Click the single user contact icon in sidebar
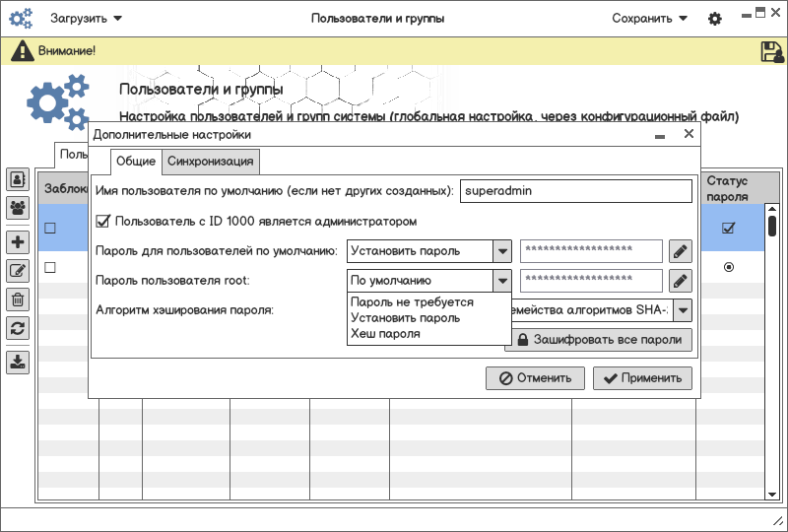The height and width of the screenshot is (532, 788). 18,179
